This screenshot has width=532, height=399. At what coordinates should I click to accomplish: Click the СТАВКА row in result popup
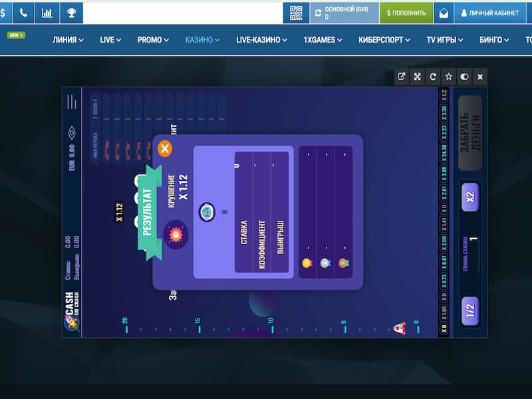point(243,212)
